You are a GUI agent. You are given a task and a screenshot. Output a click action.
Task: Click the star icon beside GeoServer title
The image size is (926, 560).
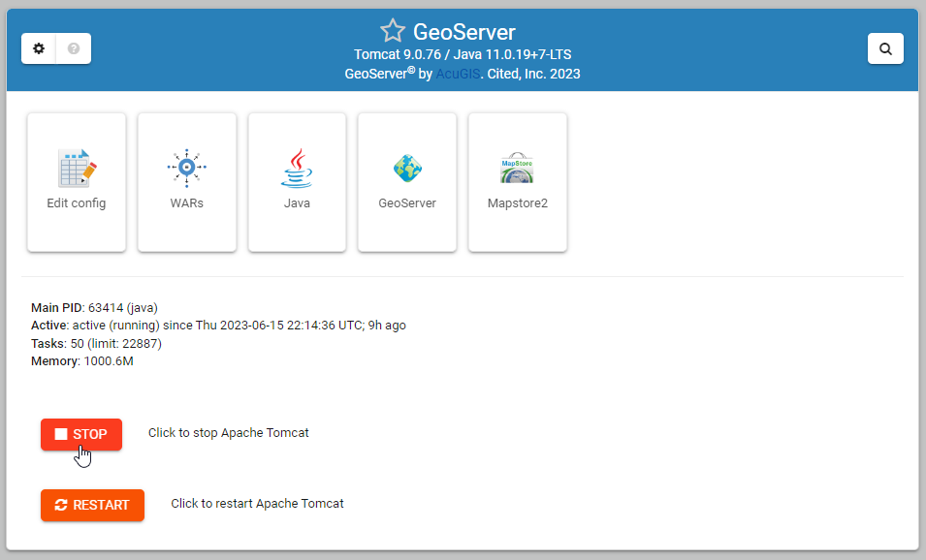click(392, 31)
